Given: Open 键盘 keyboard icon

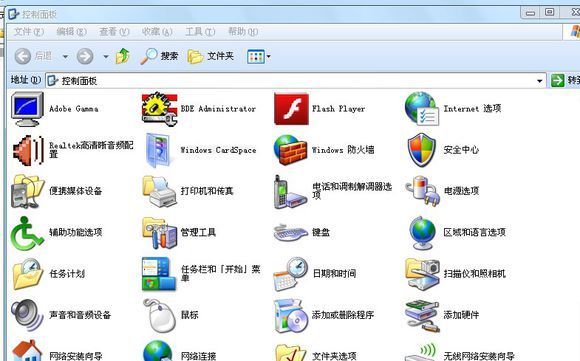Looking at the screenshot, I should (x=290, y=232).
